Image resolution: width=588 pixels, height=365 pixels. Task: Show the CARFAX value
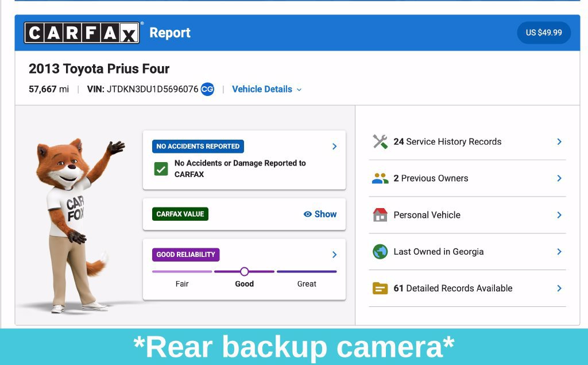(320, 214)
